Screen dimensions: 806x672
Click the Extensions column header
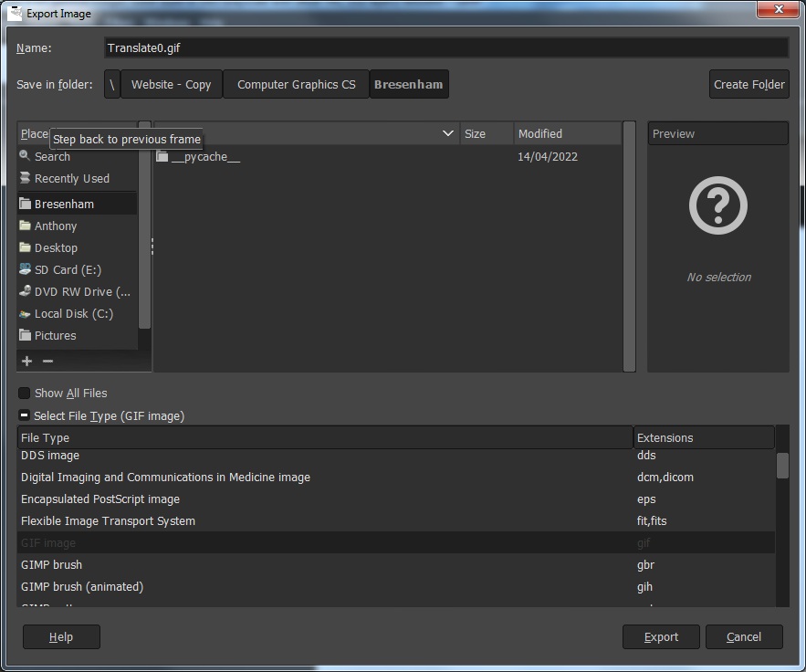(704, 437)
